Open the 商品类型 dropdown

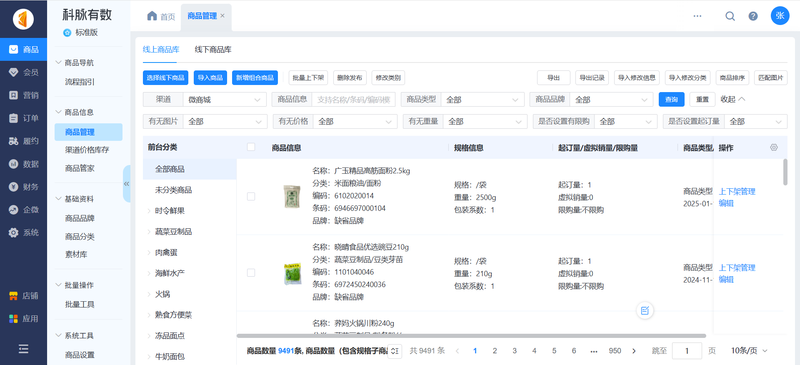483,100
